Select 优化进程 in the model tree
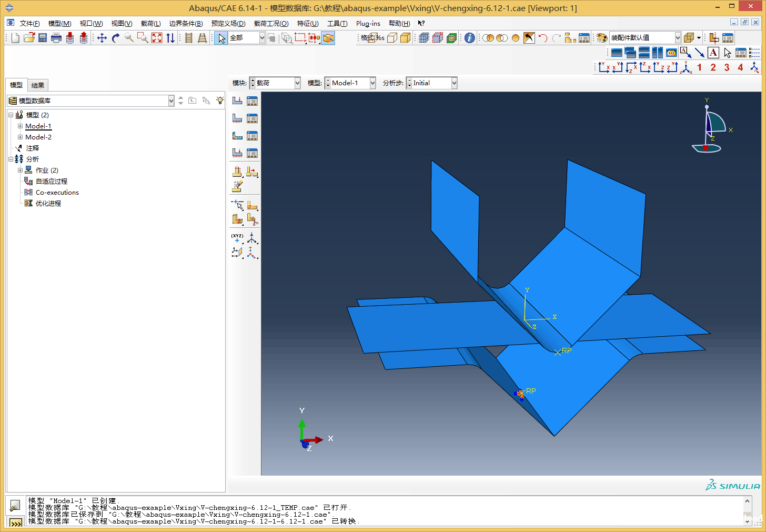Image resolution: width=766 pixels, height=532 pixels. point(48,204)
